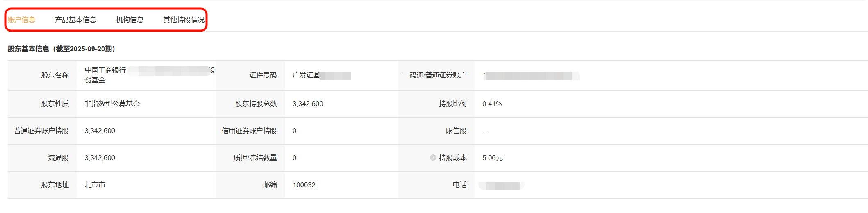The image size is (868, 213).
Task: Click the 股东持股总数 value 3,342,600
Action: 308,104
